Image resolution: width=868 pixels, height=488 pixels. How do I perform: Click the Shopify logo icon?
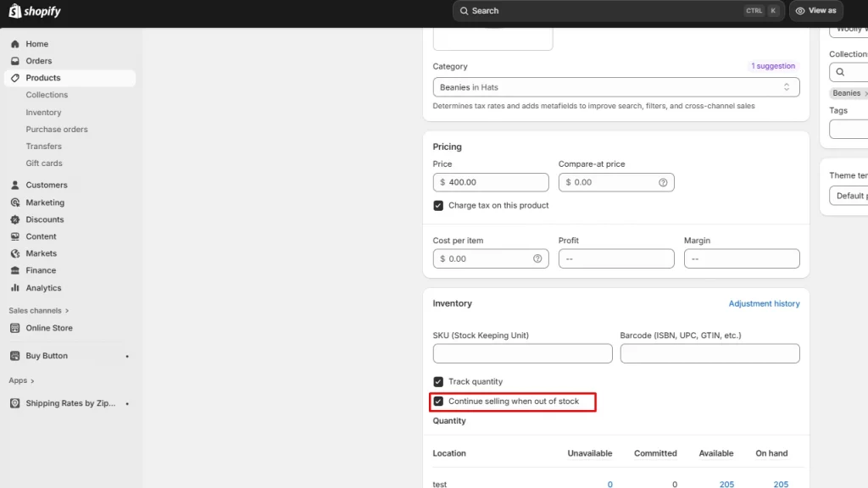[14, 11]
